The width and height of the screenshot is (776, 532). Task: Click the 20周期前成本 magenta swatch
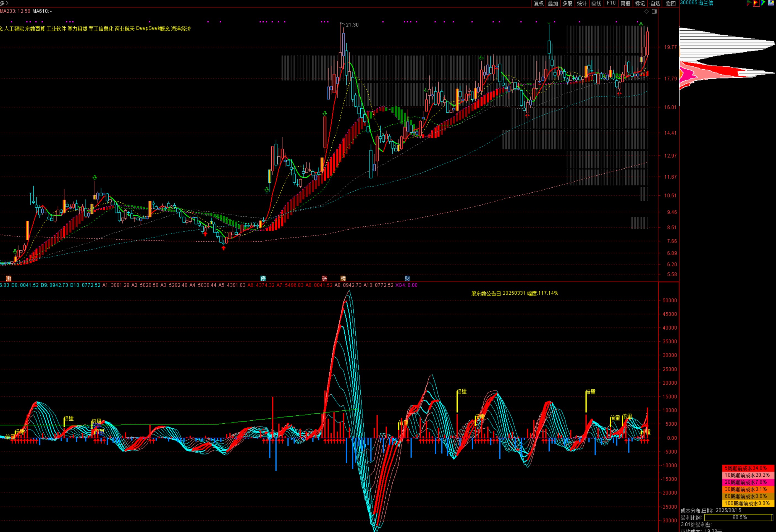click(748, 482)
